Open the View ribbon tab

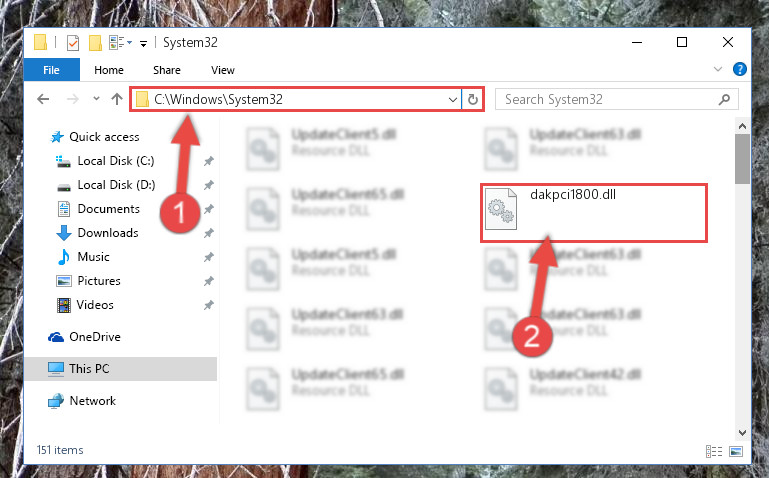click(223, 70)
